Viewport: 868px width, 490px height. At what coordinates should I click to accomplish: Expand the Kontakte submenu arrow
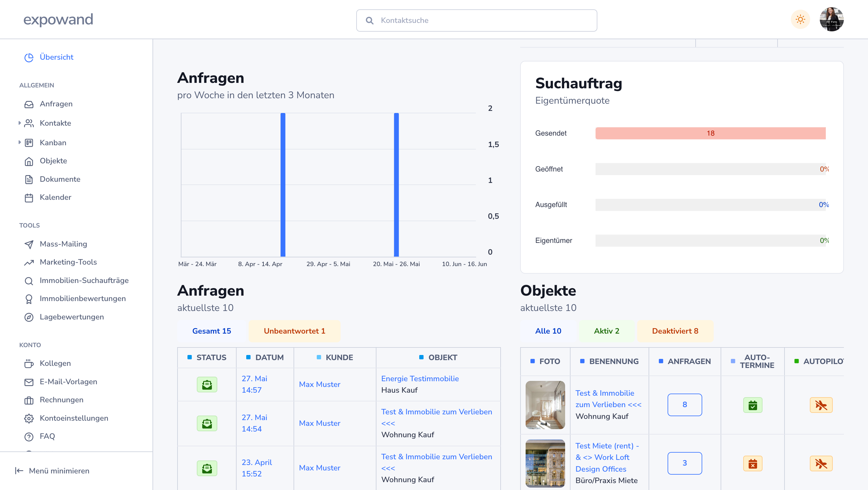(x=20, y=123)
